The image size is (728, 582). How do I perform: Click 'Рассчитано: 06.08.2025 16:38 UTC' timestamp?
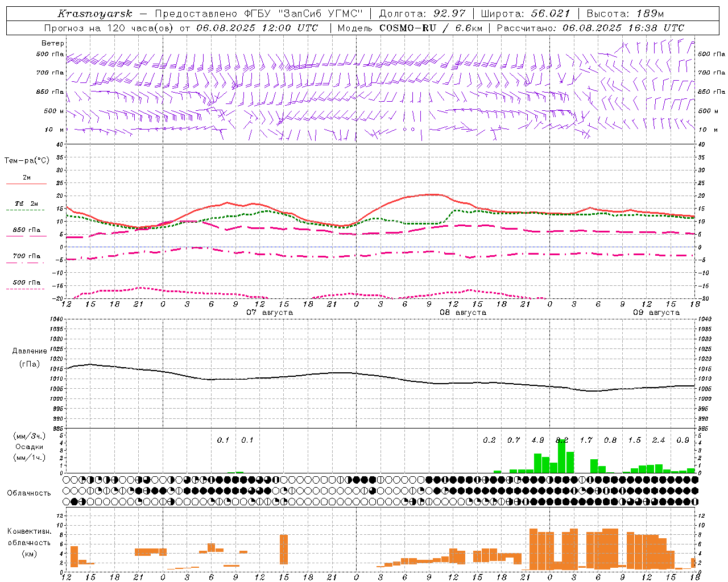(590, 28)
